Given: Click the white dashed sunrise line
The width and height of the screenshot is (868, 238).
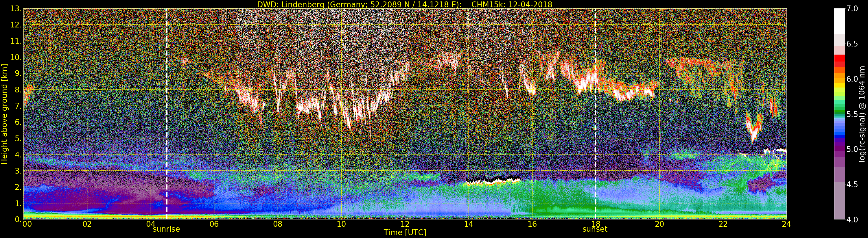Looking at the screenshot, I should 167,114.
